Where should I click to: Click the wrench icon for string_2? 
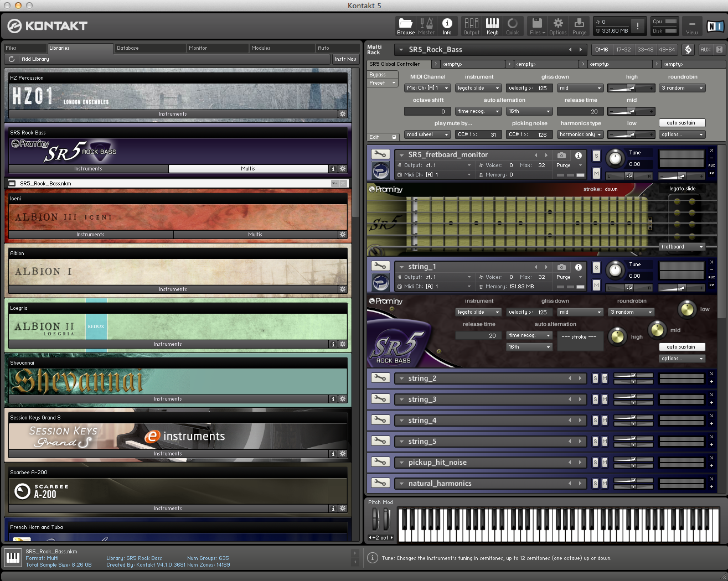pyautogui.click(x=380, y=378)
